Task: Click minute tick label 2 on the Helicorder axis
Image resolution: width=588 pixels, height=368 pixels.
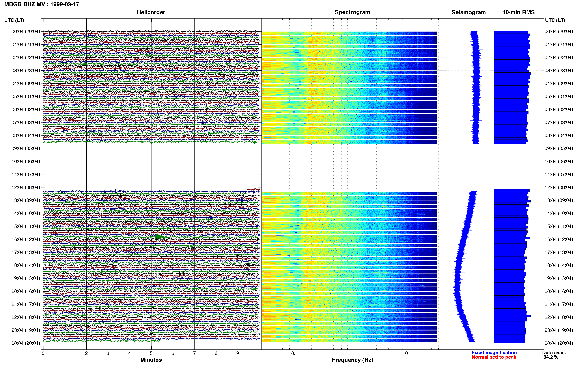Action: point(86,353)
